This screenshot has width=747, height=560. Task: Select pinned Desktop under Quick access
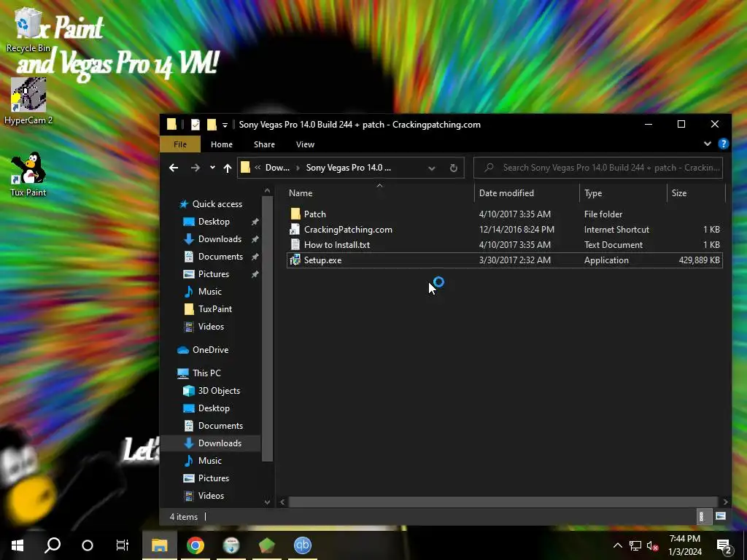[x=214, y=222]
